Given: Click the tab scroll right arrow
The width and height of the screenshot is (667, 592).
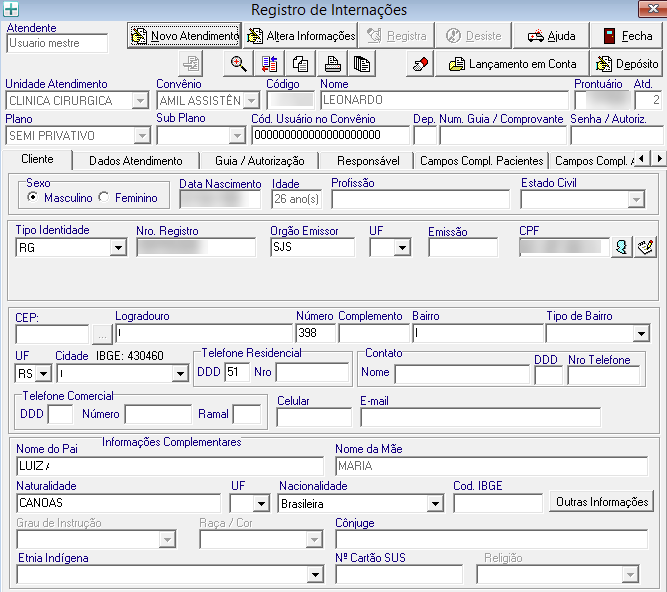Looking at the screenshot, I should coord(658,159).
